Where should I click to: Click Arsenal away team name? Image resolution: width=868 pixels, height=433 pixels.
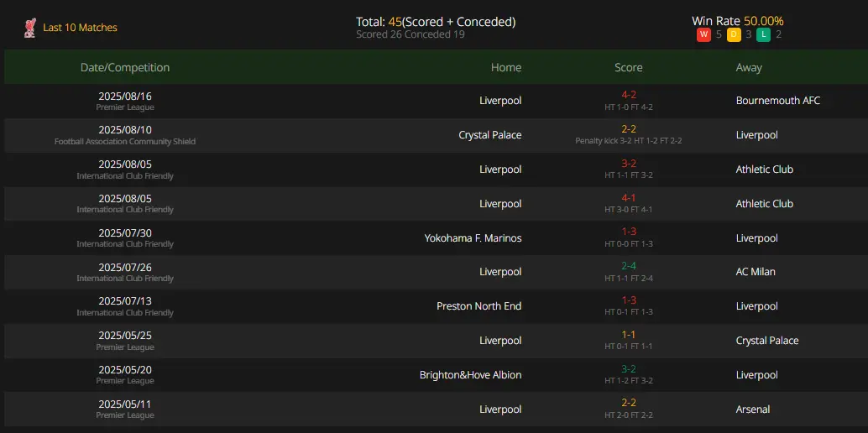tap(753, 410)
